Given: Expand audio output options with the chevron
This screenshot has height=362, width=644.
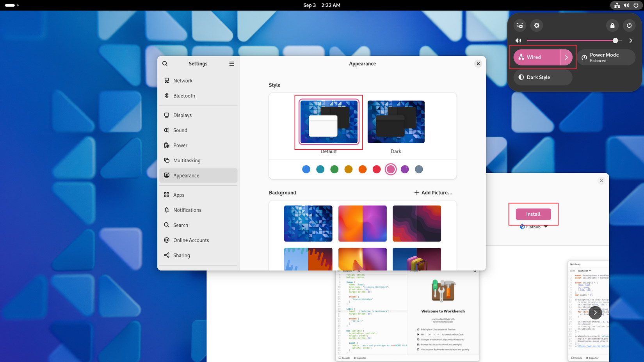Looking at the screenshot, I should 631,40.
